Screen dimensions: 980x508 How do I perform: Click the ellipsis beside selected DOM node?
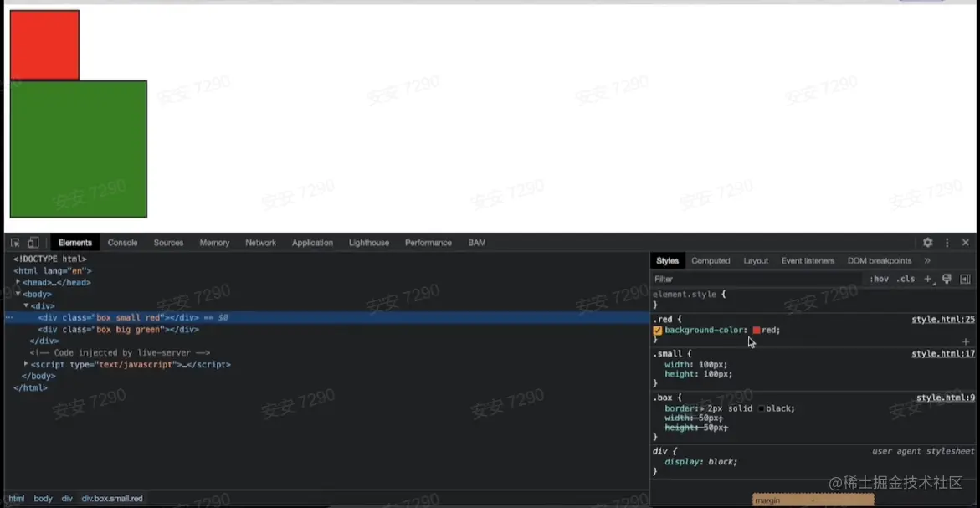pyautogui.click(x=9, y=317)
